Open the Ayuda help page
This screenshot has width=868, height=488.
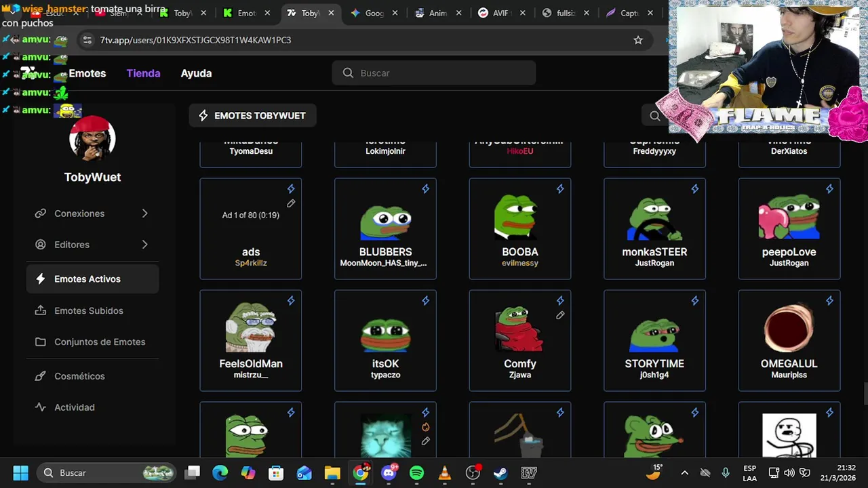pos(196,73)
